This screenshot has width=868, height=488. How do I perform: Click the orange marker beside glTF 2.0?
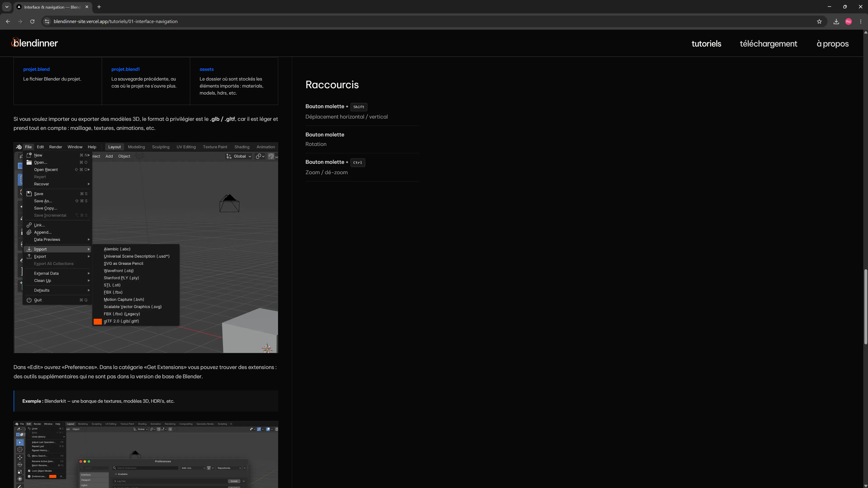[x=98, y=321]
